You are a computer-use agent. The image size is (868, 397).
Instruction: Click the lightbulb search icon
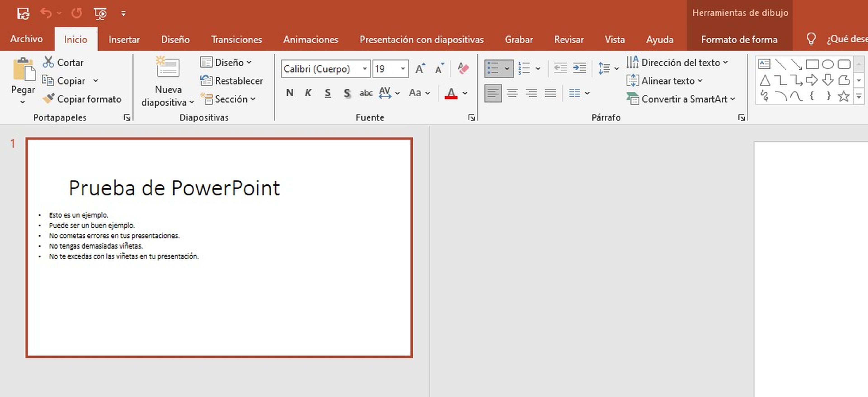pos(811,39)
